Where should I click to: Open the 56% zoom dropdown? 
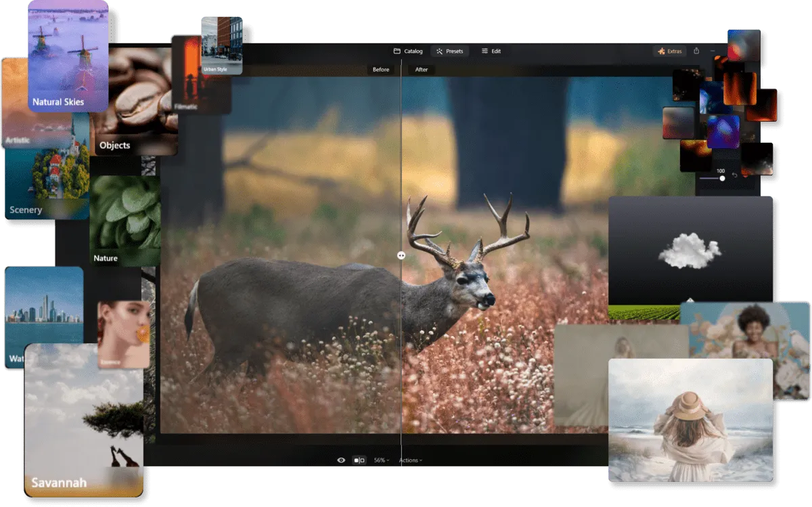[x=382, y=460]
